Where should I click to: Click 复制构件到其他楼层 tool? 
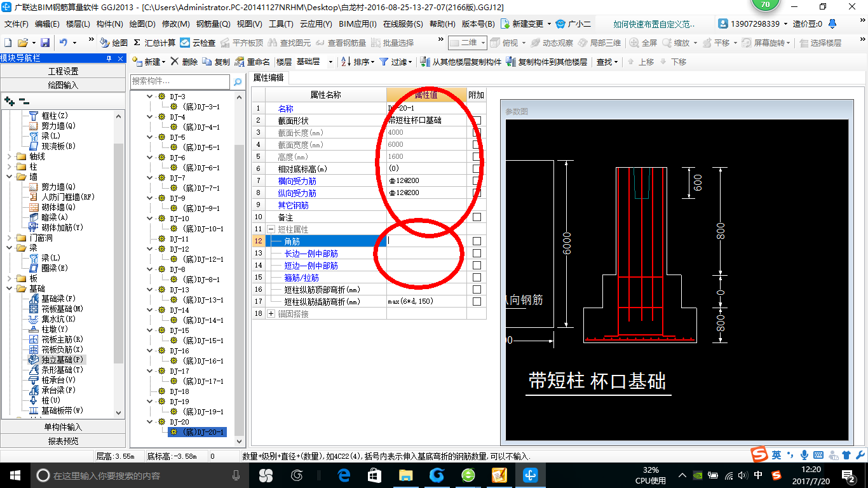[546, 62]
